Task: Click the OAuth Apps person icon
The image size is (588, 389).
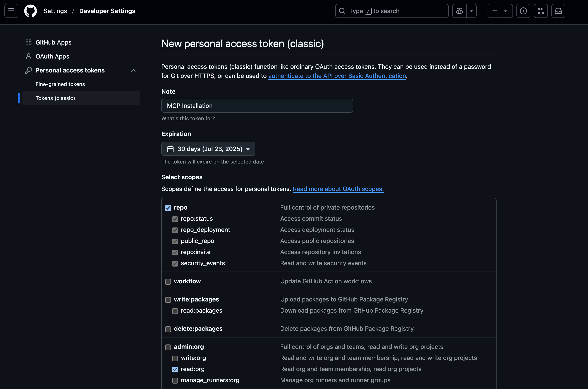Action: 29,56
